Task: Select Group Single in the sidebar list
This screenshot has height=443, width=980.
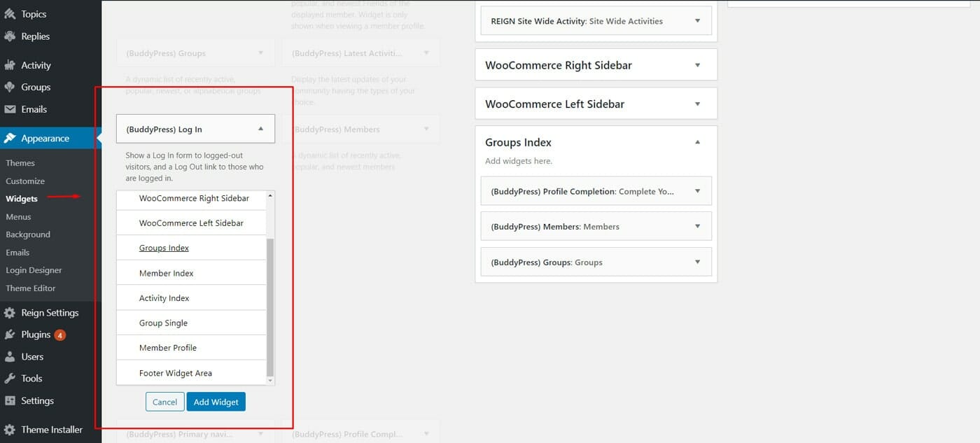Action: coord(192,323)
